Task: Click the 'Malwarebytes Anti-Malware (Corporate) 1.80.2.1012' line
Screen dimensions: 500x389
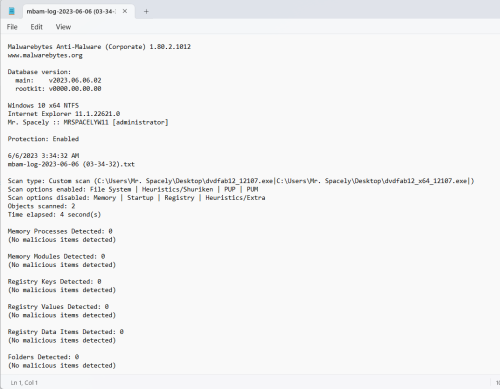Action: click(x=99, y=47)
